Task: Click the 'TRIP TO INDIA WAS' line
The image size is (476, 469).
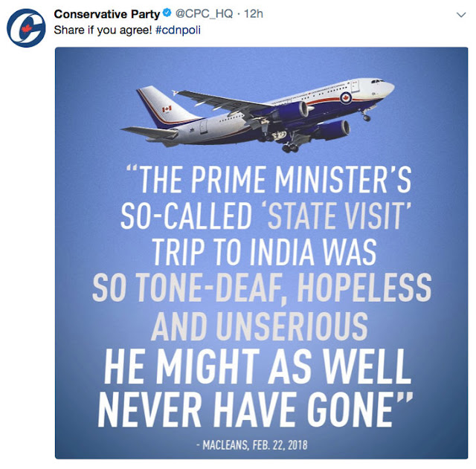Action: tap(265, 252)
